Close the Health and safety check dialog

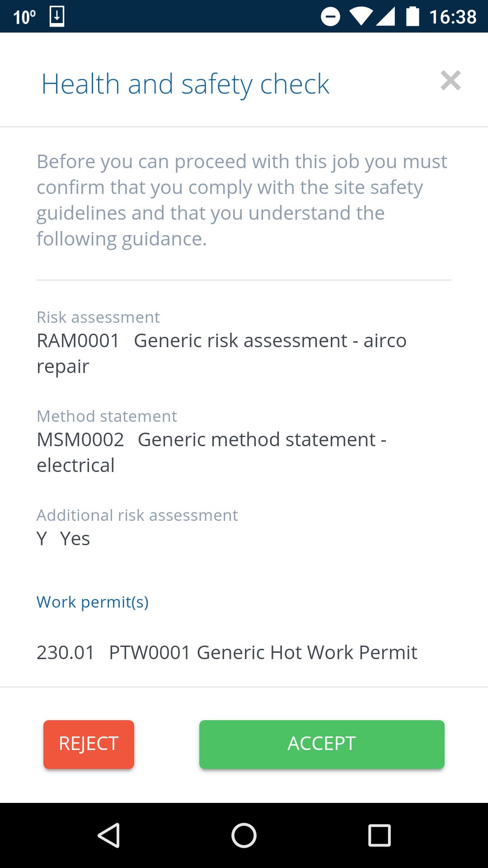point(450,80)
